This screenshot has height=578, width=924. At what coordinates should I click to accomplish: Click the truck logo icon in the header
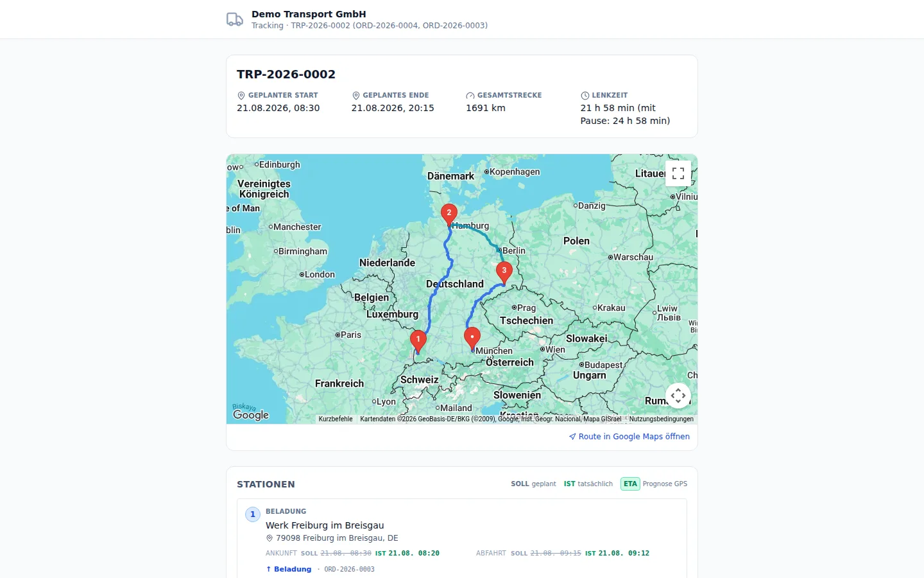click(x=235, y=19)
